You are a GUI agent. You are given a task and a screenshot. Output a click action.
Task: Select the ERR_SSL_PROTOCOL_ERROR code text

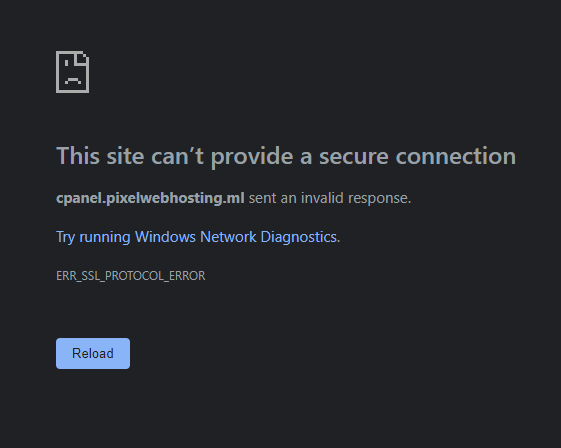tap(131, 276)
